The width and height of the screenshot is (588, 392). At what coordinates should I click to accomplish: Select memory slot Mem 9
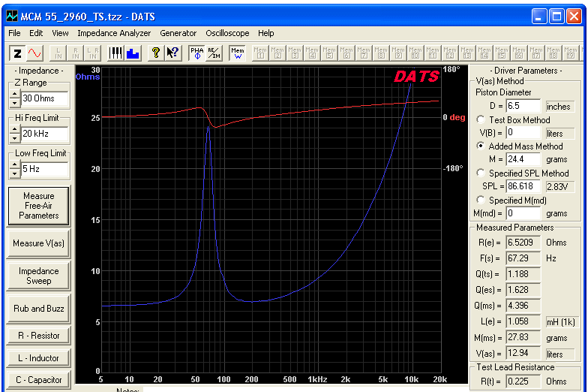tap(398, 53)
